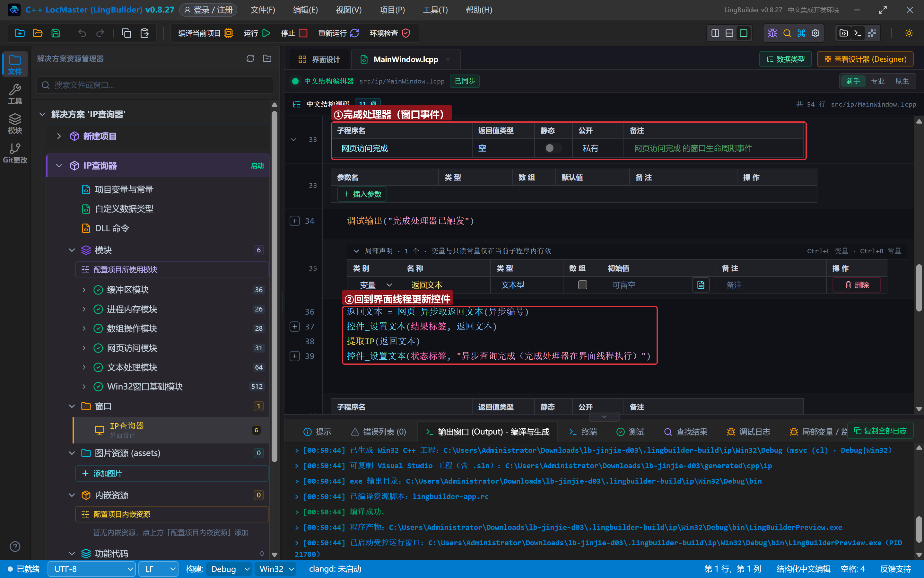The image size is (924, 578).
Task: Click the 插入参数 button
Action: pyautogui.click(x=362, y=194)
